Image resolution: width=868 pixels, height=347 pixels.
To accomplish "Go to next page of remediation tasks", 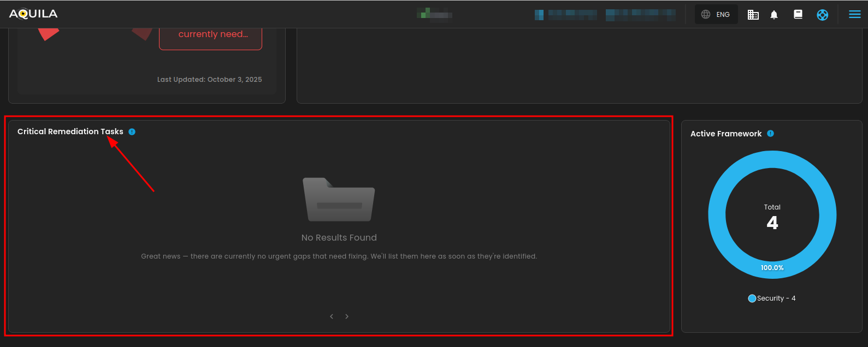I will click(x=347, y=316).
